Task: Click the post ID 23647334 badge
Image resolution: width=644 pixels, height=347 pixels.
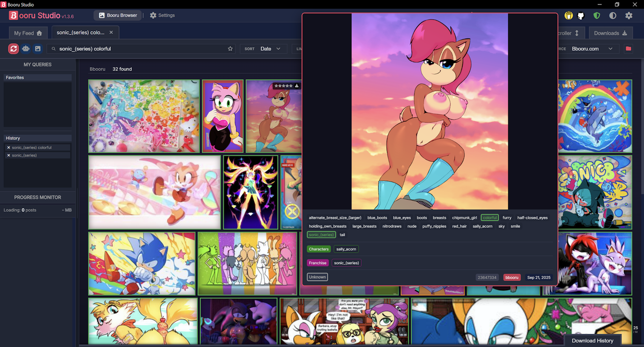Action: coord(487,278)
